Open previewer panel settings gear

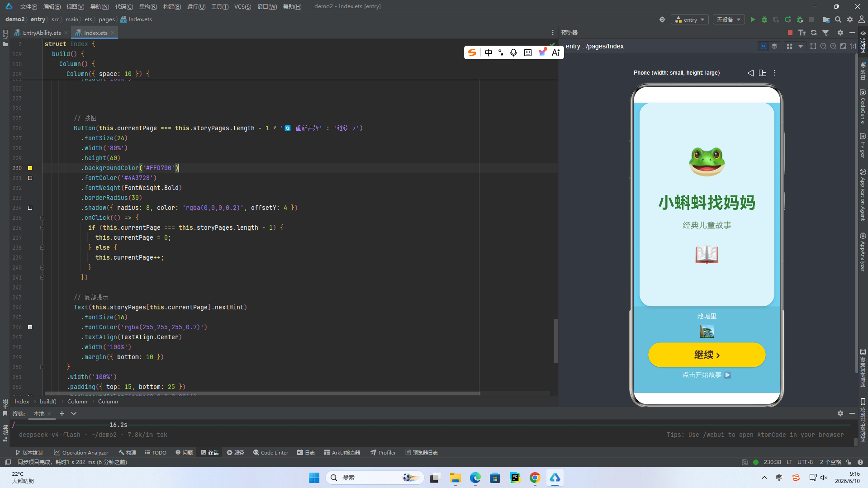840,33
